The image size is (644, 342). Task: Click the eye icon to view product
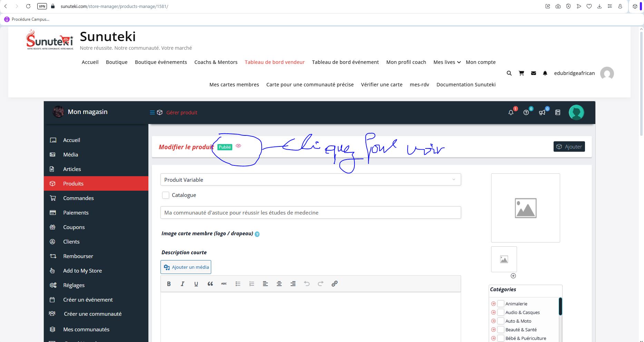point(238,146)
